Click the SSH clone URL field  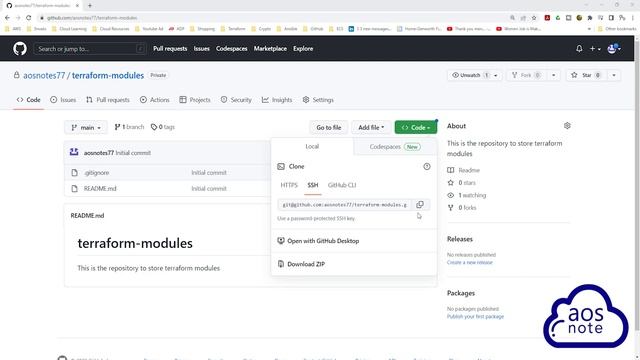[345, 204]
